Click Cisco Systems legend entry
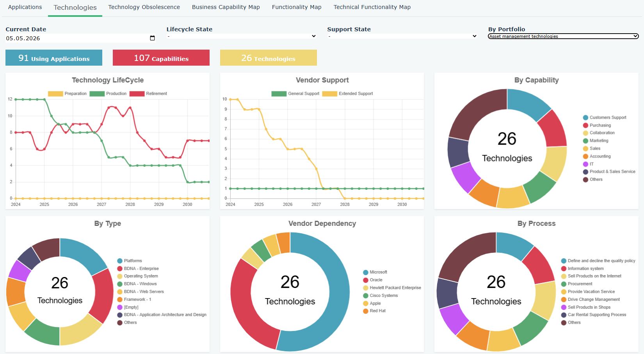Viewport: 644px width, 354px height. 381,296
